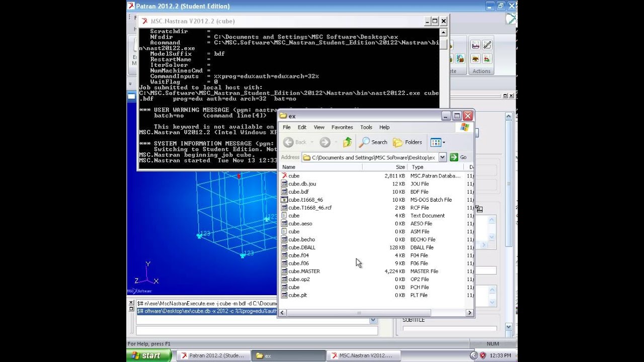Viewport: 644px width, 362px height.
Task: Select the highlighted cube.db command history line
Action: (207, 311)
